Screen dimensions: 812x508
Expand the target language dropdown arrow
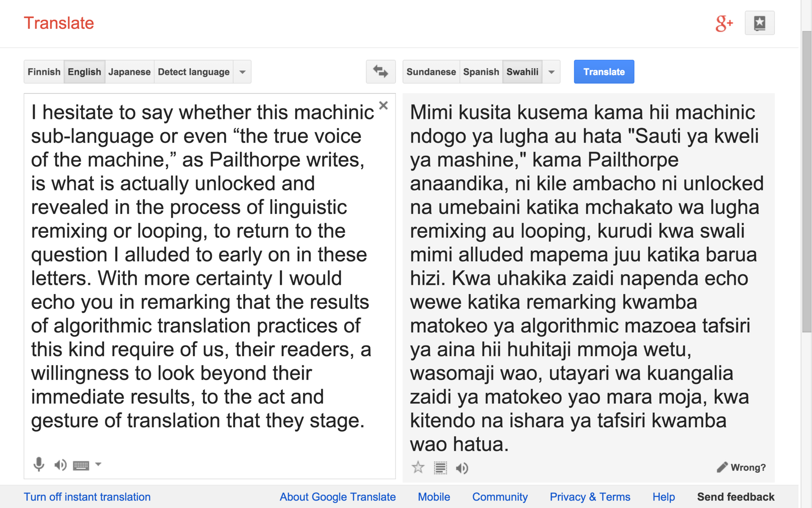tap(551, 72)
